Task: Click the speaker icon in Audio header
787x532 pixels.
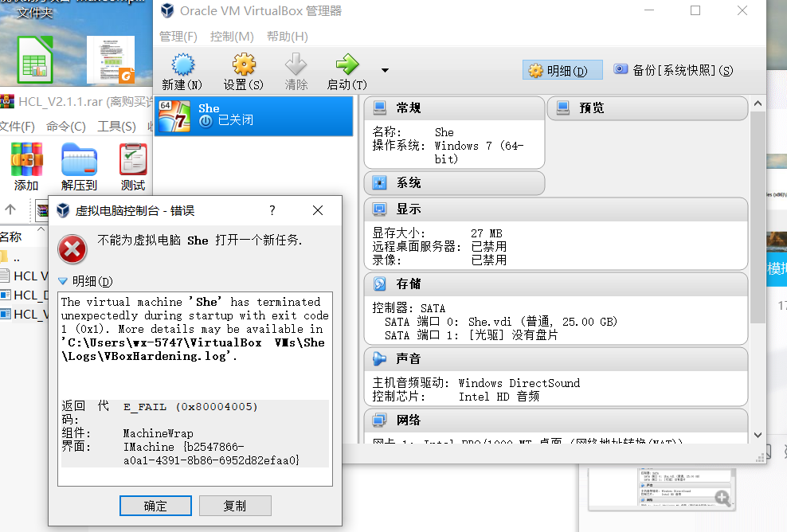Action: click(379, 359)
